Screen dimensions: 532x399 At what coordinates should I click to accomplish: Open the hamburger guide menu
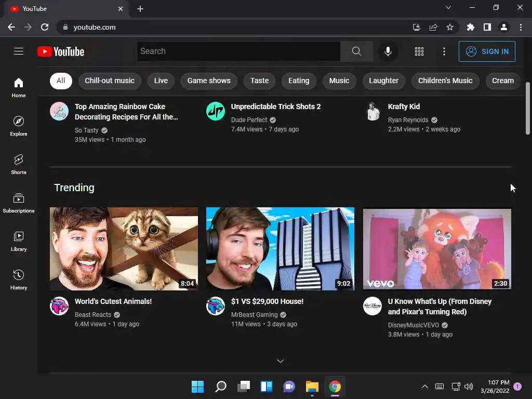(x=19, y=51)
